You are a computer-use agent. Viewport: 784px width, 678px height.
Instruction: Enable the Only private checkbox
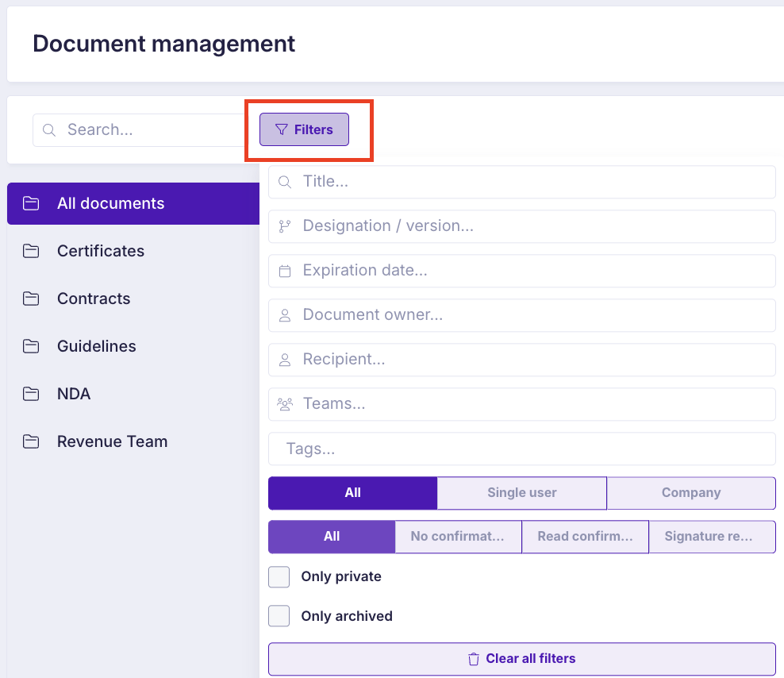(279, 577)
